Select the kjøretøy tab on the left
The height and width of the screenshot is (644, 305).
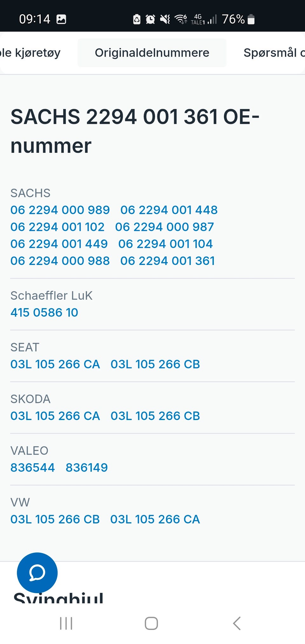tap(30, 53)
